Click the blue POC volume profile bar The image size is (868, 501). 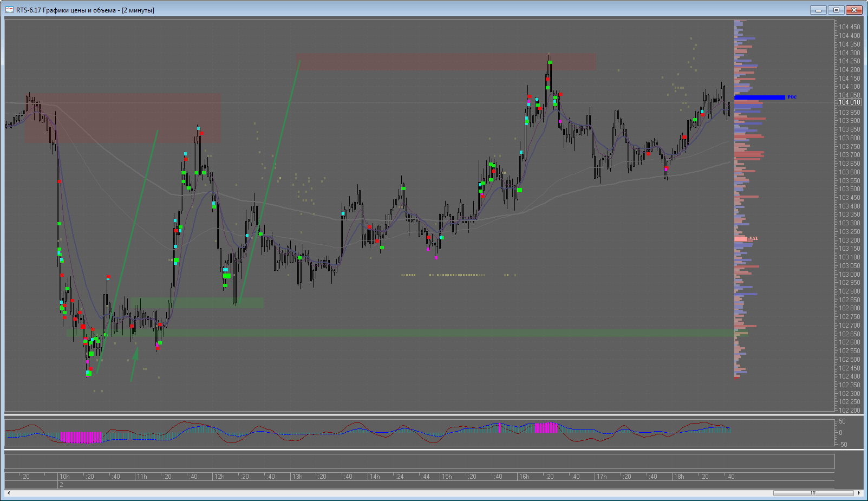pyautogui.click(x=759, y=97)
